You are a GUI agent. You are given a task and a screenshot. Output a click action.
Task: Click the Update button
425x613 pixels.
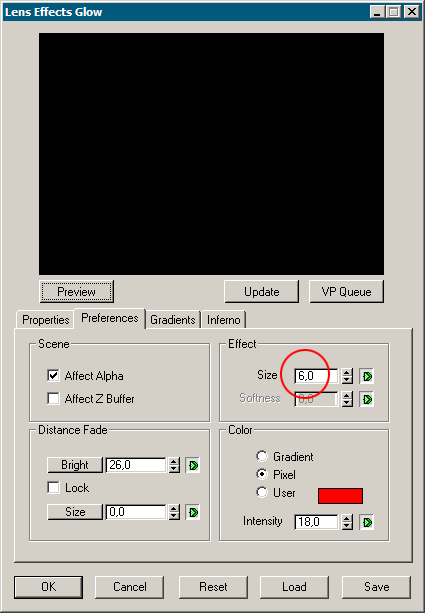pos(262,292)
